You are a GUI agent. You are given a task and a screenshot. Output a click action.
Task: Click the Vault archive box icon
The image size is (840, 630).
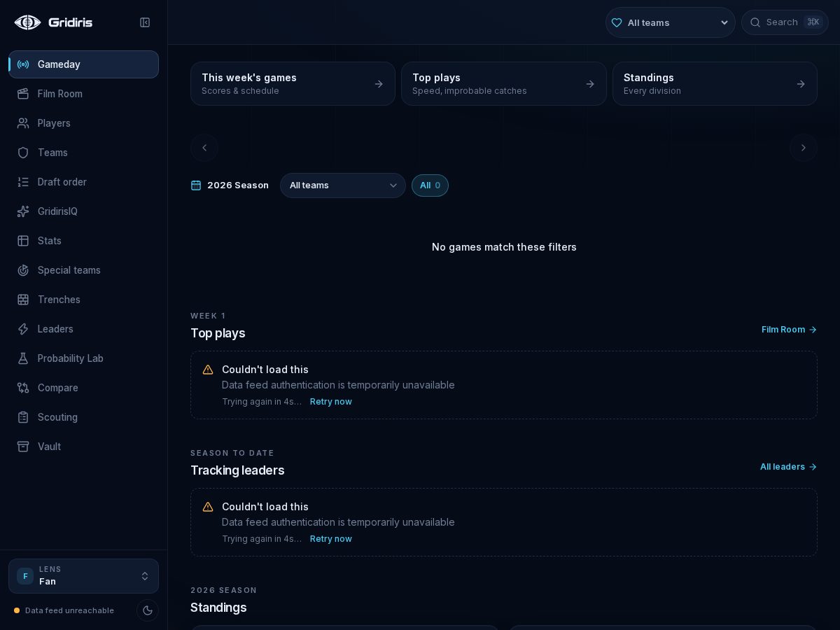[23, 447]
